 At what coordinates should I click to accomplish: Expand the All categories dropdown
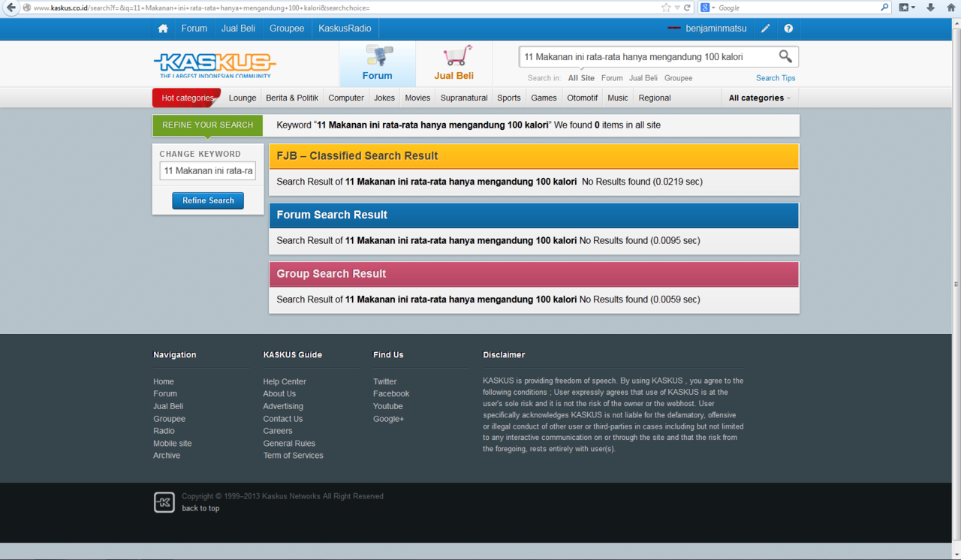tap(760, 98)
